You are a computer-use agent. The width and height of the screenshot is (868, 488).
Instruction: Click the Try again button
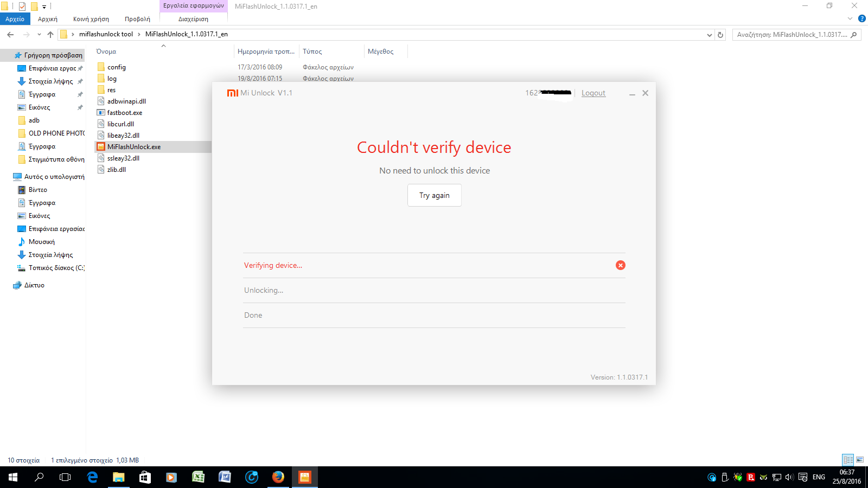tap(434, 195)
